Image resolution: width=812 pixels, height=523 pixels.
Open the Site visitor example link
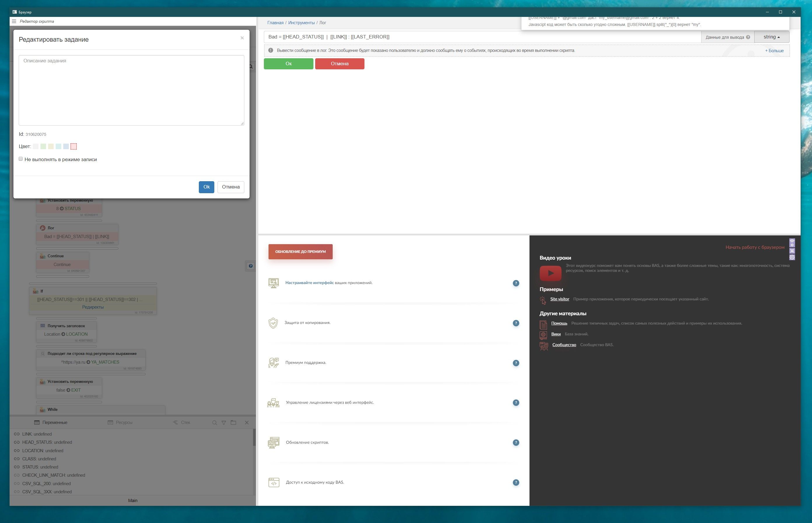click(x=559, y=299)
